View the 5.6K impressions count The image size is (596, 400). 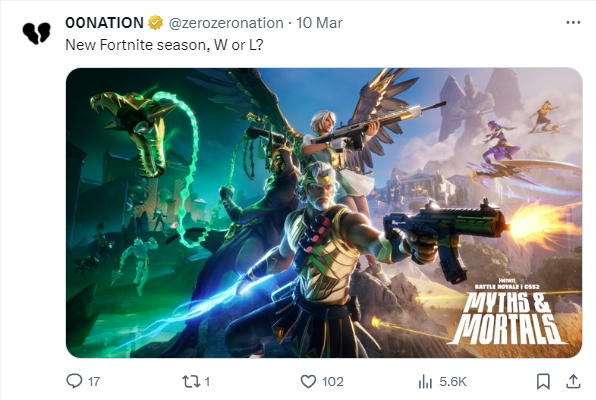453,381
